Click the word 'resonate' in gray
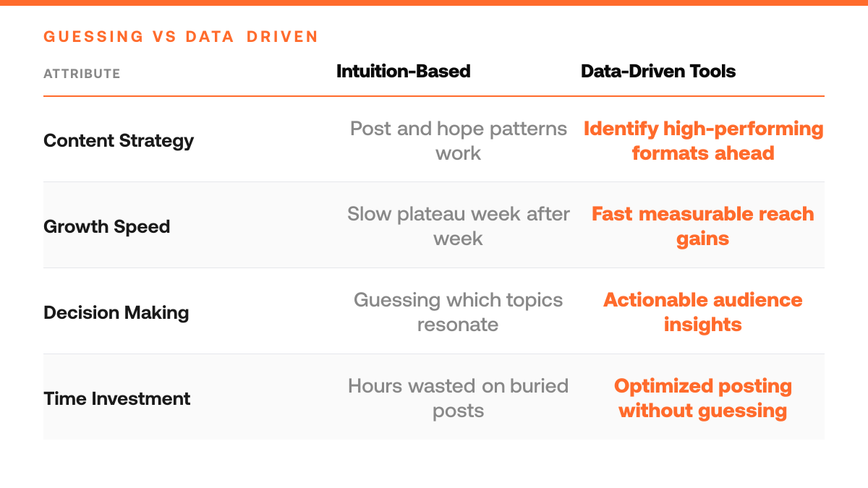The image size is (868, 488). (459, 325)
